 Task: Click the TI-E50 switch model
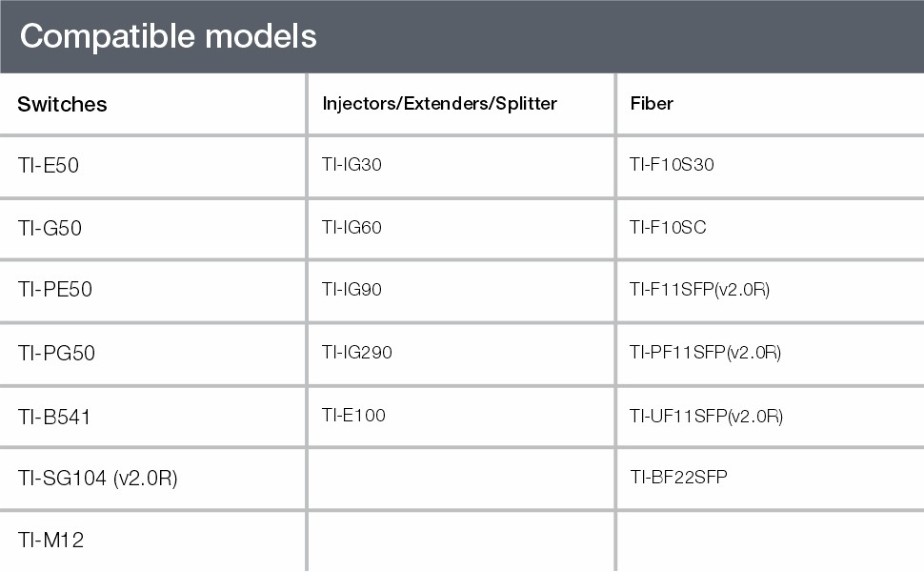(48, 165)
